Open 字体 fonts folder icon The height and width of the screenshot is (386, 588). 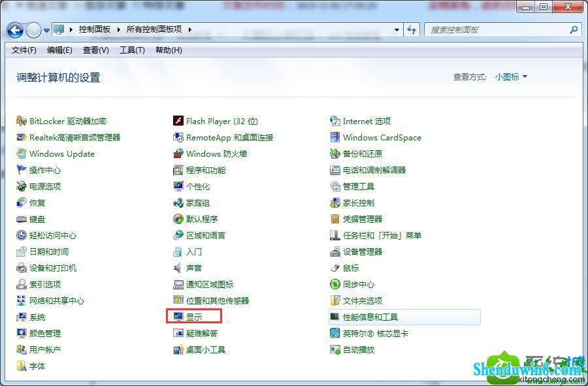(22, 366)
